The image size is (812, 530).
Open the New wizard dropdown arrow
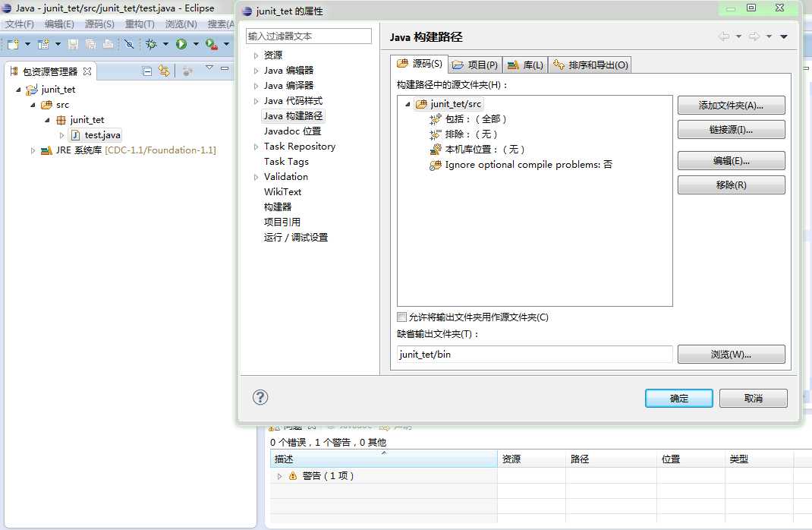pos(27,44)
